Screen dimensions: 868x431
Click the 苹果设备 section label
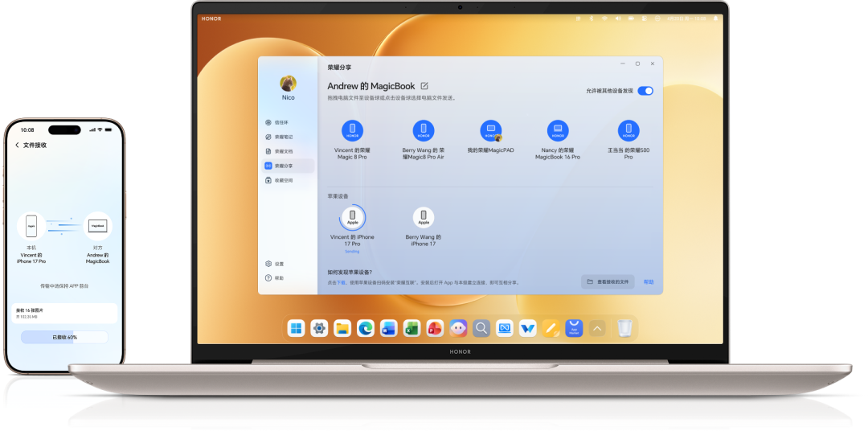(338, 196)
